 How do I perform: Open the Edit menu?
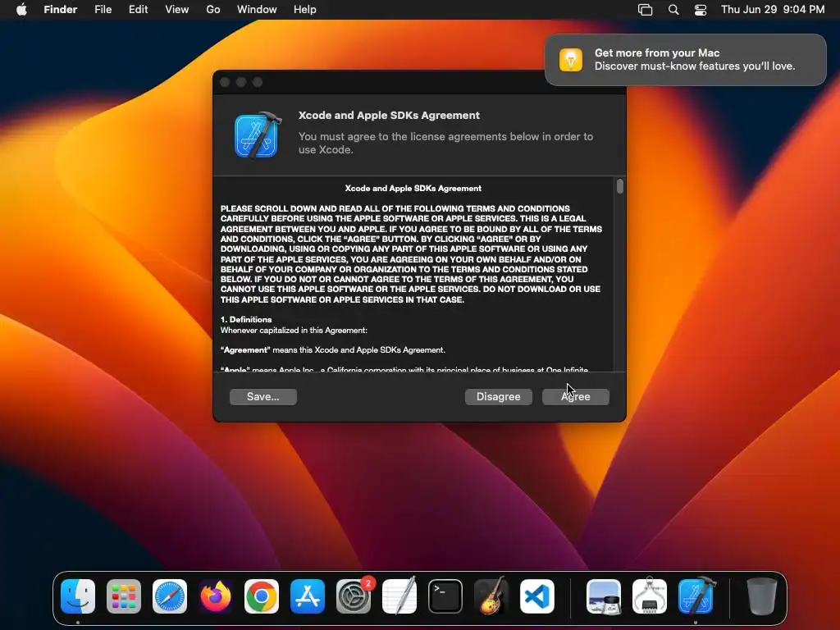pyautogui.click(x=138, y=10)
